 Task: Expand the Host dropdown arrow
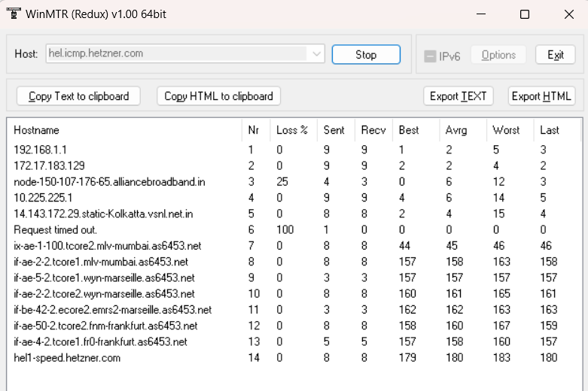coord(316,54)
